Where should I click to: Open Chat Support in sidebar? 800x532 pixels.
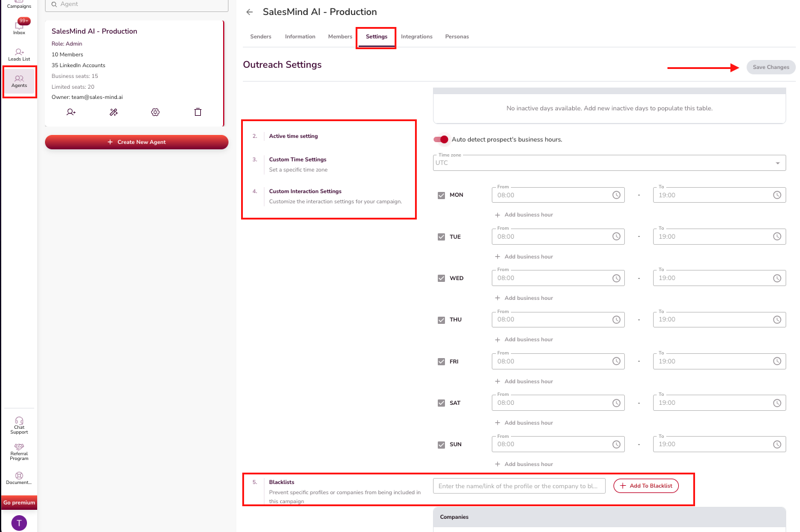pos(19,425)
